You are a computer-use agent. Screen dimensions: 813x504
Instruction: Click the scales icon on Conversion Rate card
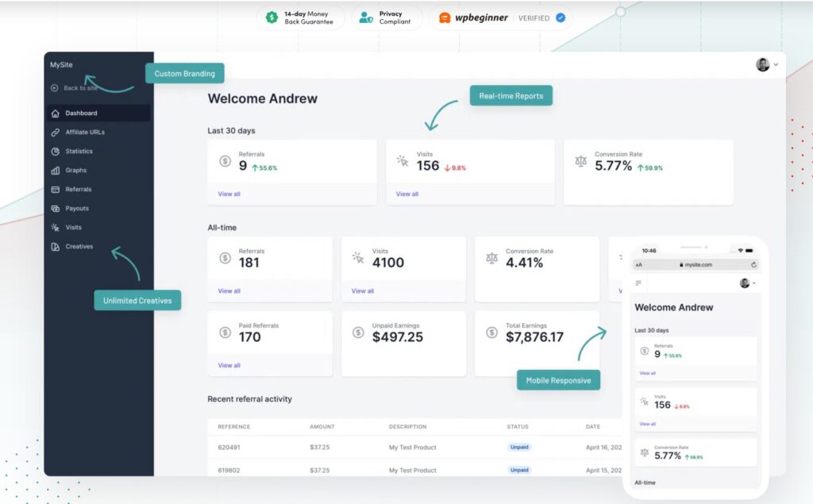tap(582, 161)
